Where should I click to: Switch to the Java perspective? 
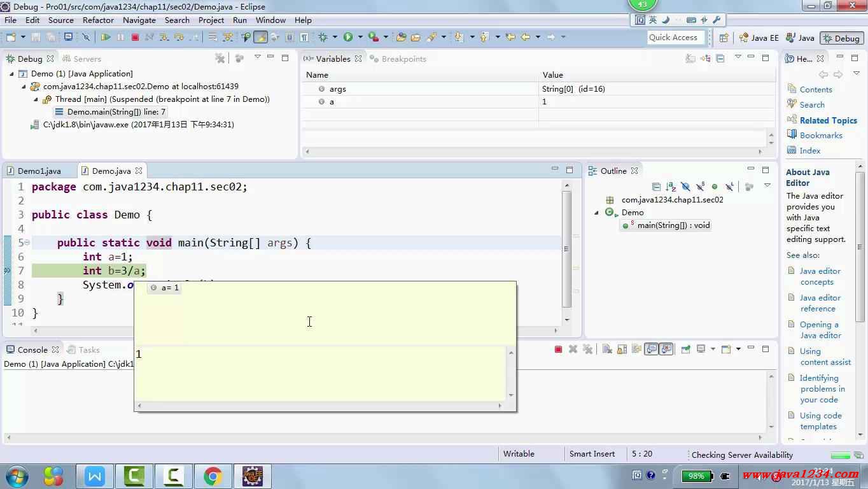[x=800, y=38]
